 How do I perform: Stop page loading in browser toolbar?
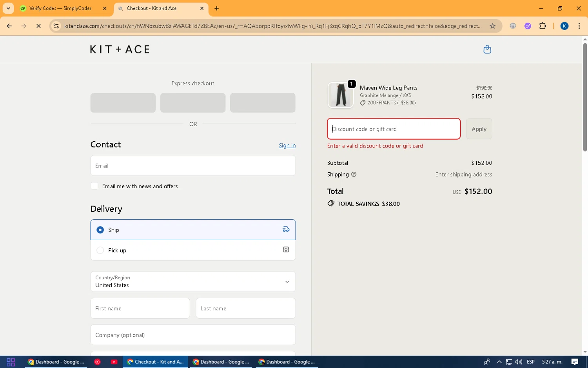click(38, 26)
